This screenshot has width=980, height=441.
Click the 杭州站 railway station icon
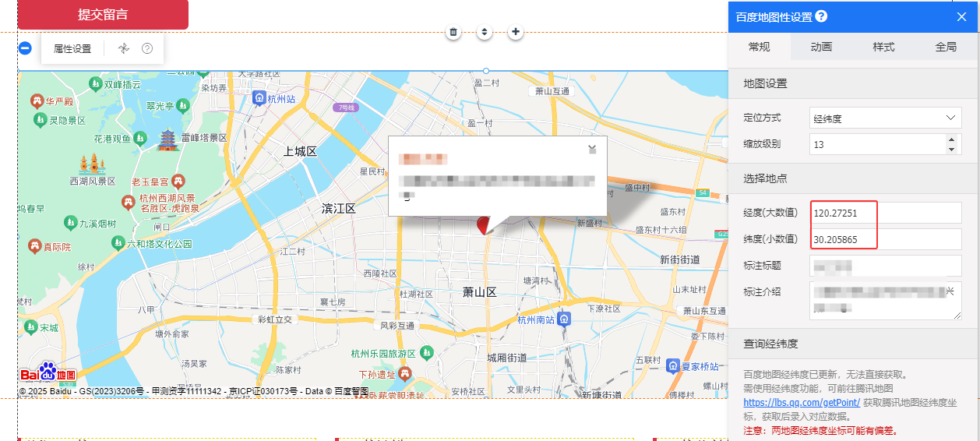point(259,99)
